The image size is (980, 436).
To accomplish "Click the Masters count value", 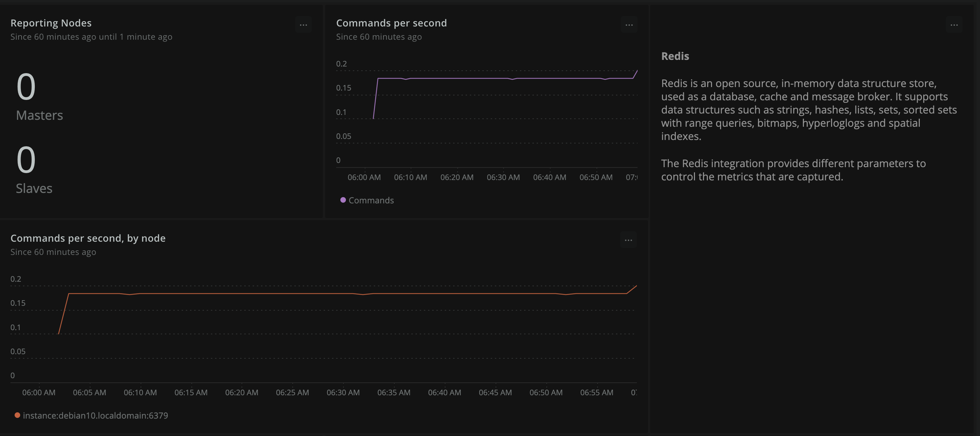I will [x=26, y=87].
